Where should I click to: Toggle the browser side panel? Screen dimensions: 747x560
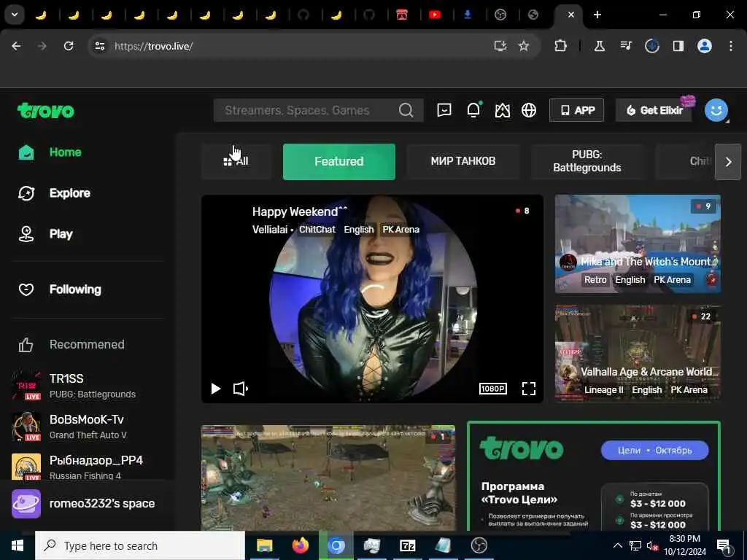[x=678, y=46]
